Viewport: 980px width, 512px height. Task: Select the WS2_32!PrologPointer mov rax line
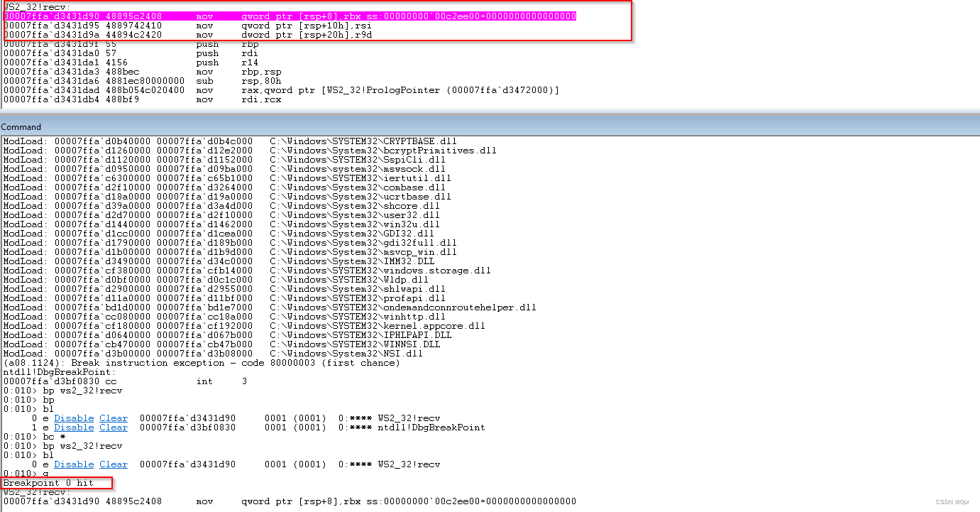pos(282,90)
